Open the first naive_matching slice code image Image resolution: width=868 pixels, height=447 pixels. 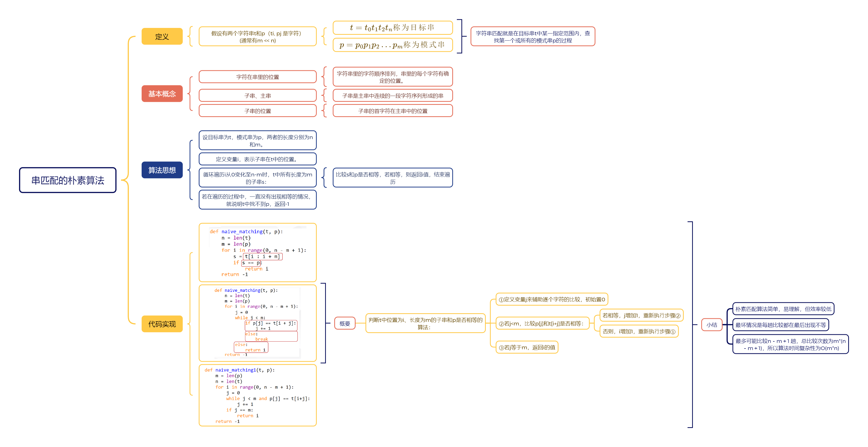click(x=257, y=252)
